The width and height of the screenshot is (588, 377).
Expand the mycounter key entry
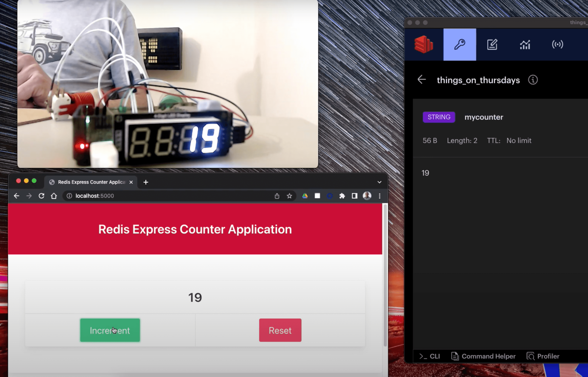tap(484, 117)
